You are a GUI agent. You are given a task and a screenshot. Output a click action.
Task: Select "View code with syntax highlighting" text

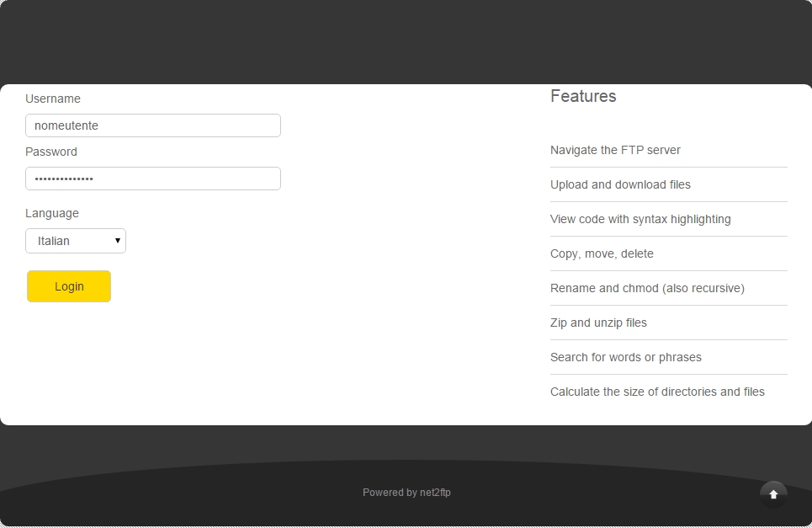(640, 219)
